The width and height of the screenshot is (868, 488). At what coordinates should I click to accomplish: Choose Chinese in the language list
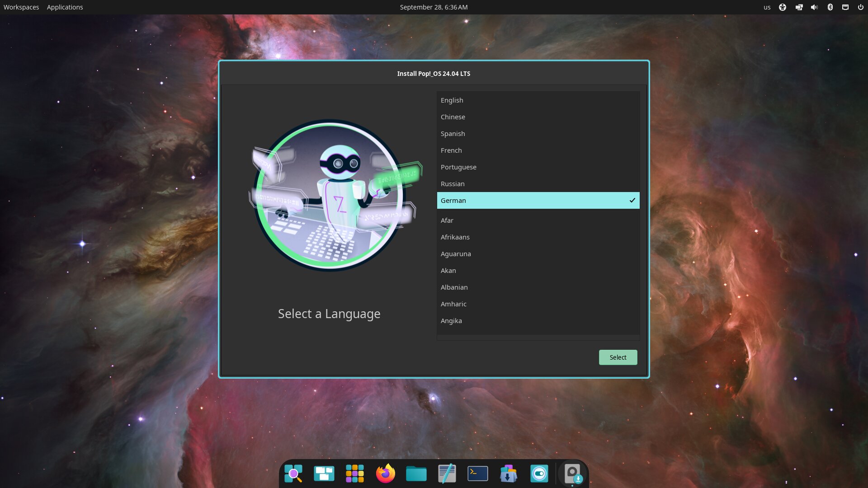pyautogui.click(x=538, y=117)
